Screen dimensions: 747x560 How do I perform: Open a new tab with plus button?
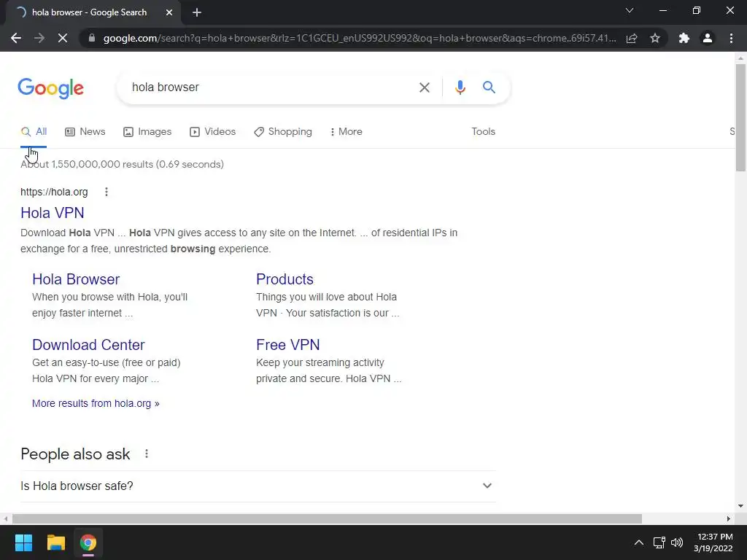pyautogui.click(x=197, y=12)
